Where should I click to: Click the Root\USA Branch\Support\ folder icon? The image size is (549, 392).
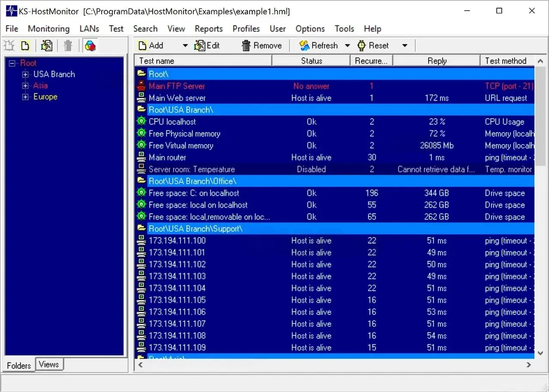coord(141,229)
